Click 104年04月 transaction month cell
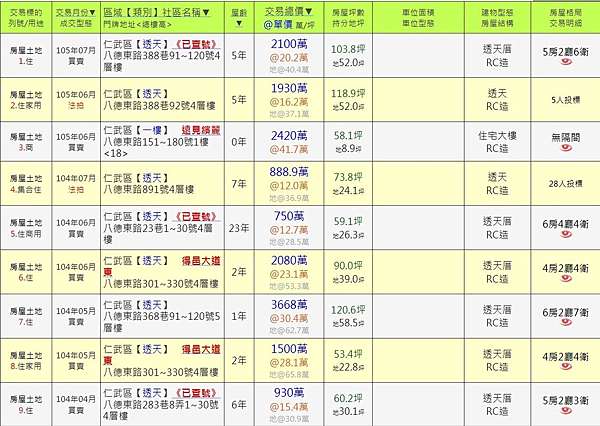The width and height of the screenshot is (600, 426). (76, 399)
